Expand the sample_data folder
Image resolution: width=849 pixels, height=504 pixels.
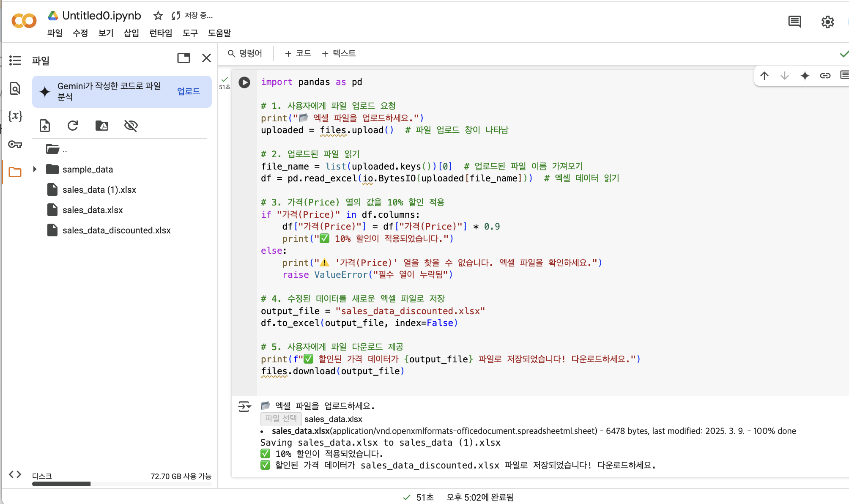[x=35, y=169]
